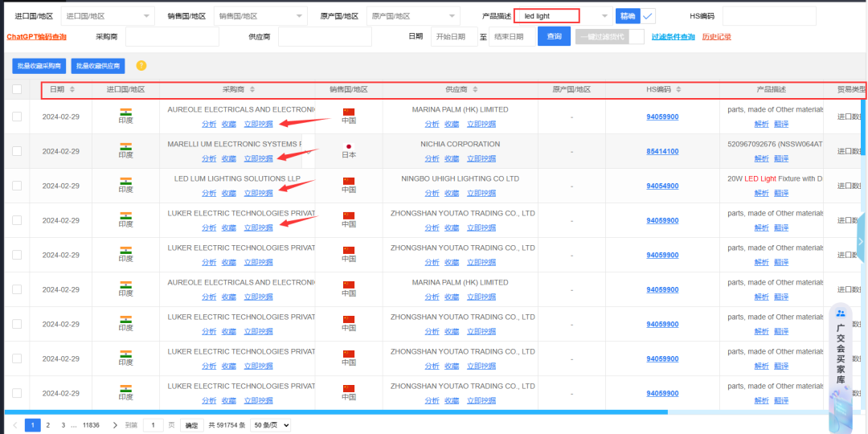Screen dimensions: 868x434
Task: Check the MARELLI UM ELECTRONIC row checkbox
Action: [17, 150]
